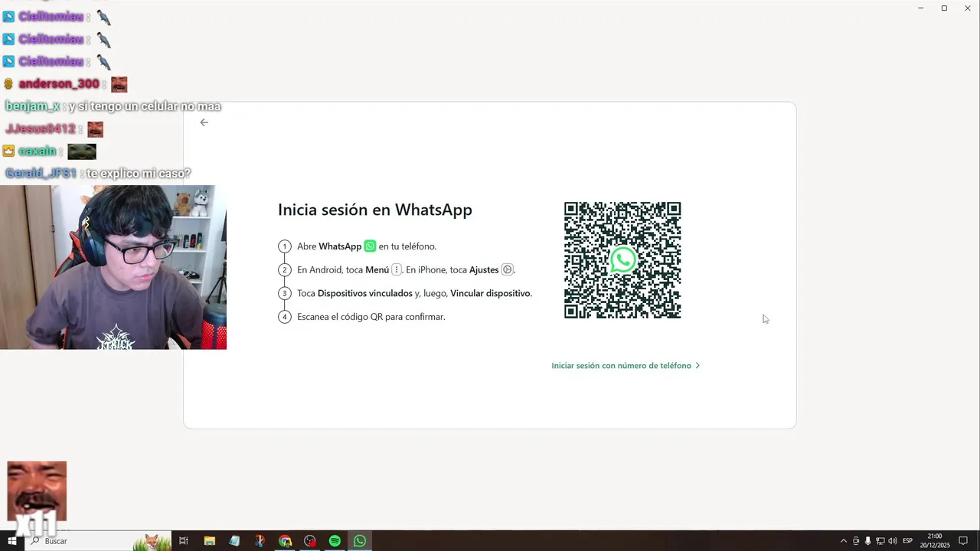Open the blue notepad app on taskbar
The image size is (980, 551).
(x=234, y=541)
